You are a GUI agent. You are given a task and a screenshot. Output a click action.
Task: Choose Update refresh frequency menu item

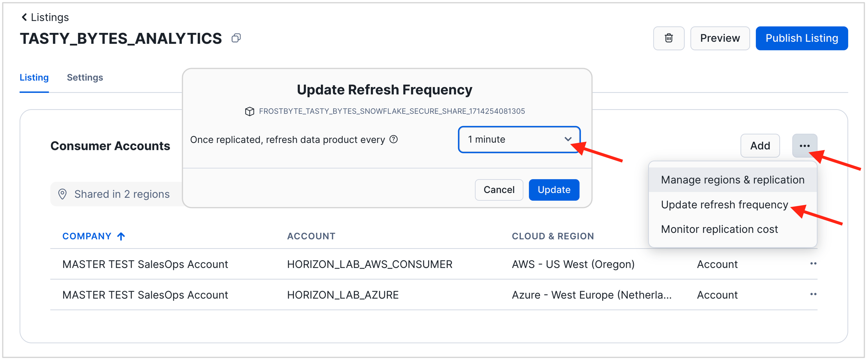[724, 205]
